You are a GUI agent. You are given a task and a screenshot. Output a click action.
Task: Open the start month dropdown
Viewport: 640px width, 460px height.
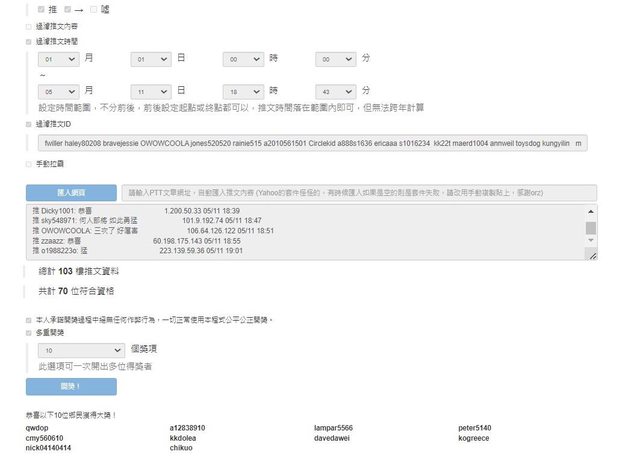[56, 60]
